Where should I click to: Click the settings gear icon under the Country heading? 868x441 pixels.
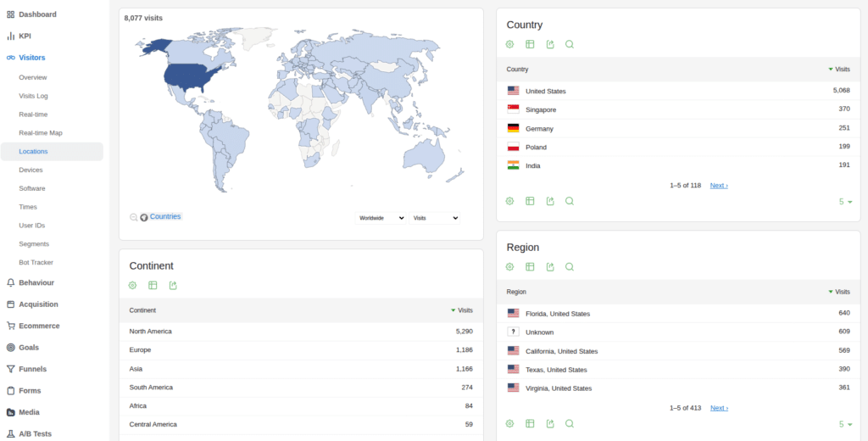[509, 44]
